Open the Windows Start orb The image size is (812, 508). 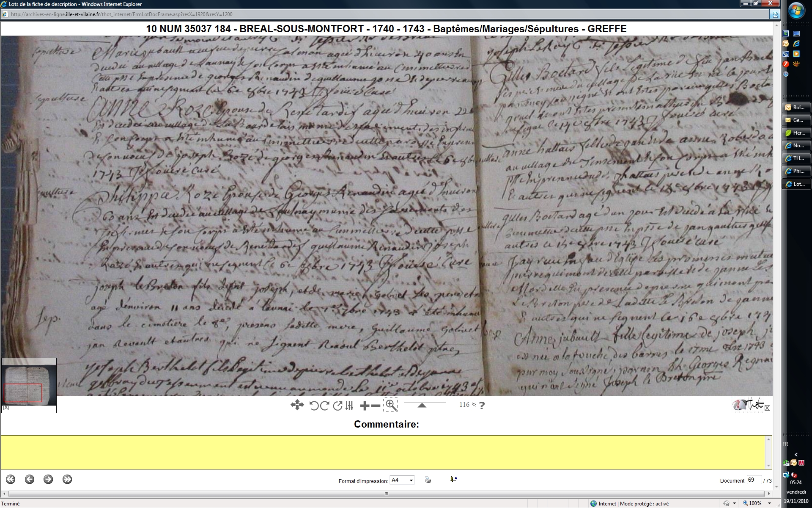pos(796,11)
